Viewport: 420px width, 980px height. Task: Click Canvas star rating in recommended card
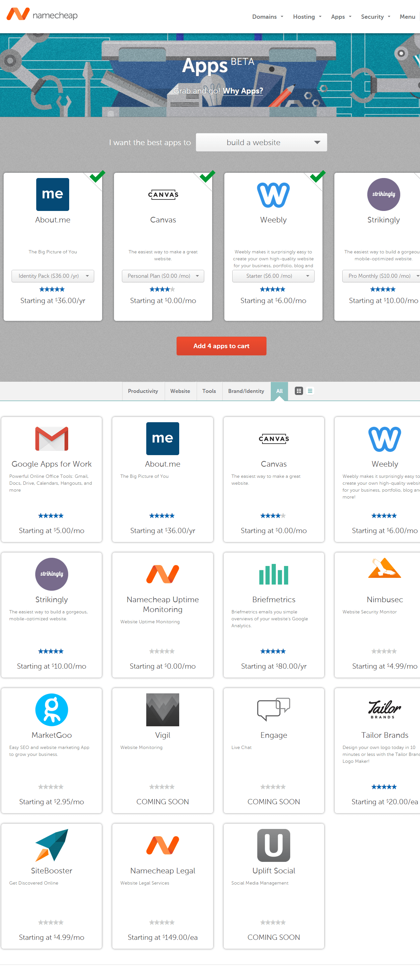(x=163, y=289)
